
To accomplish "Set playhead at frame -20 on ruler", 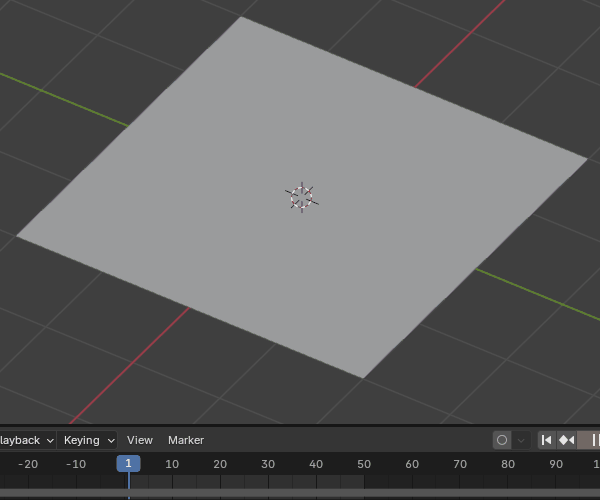I will [28, 464].
